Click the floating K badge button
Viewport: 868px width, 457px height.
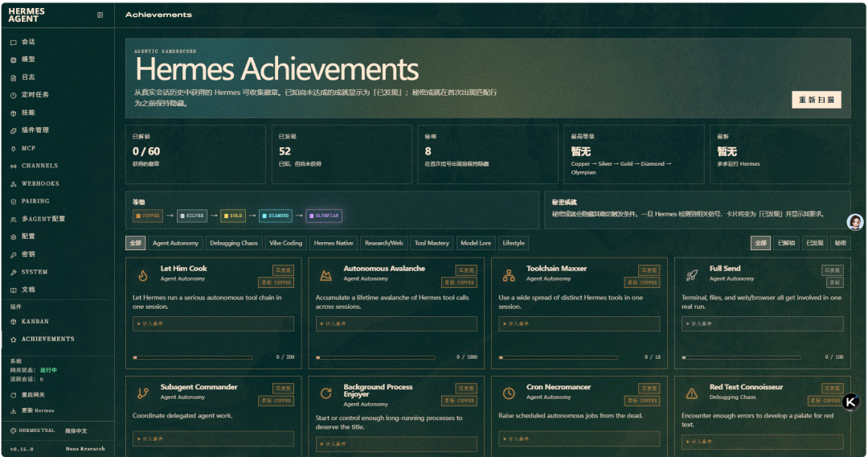[x=851, y=402]
